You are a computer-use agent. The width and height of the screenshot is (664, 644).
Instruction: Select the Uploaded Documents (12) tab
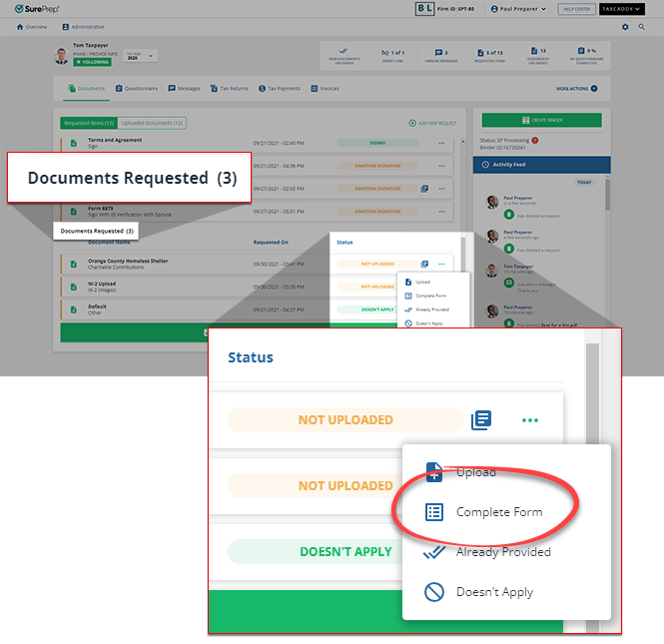152,123
